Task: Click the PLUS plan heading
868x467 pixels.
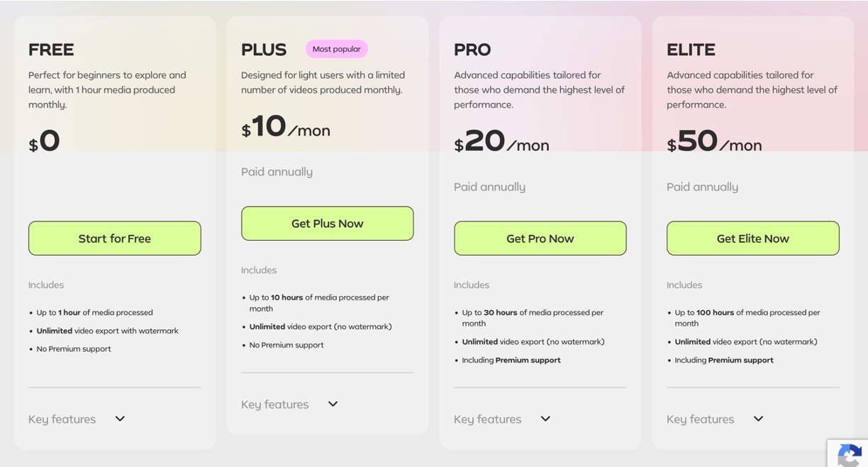Action: 264,50
